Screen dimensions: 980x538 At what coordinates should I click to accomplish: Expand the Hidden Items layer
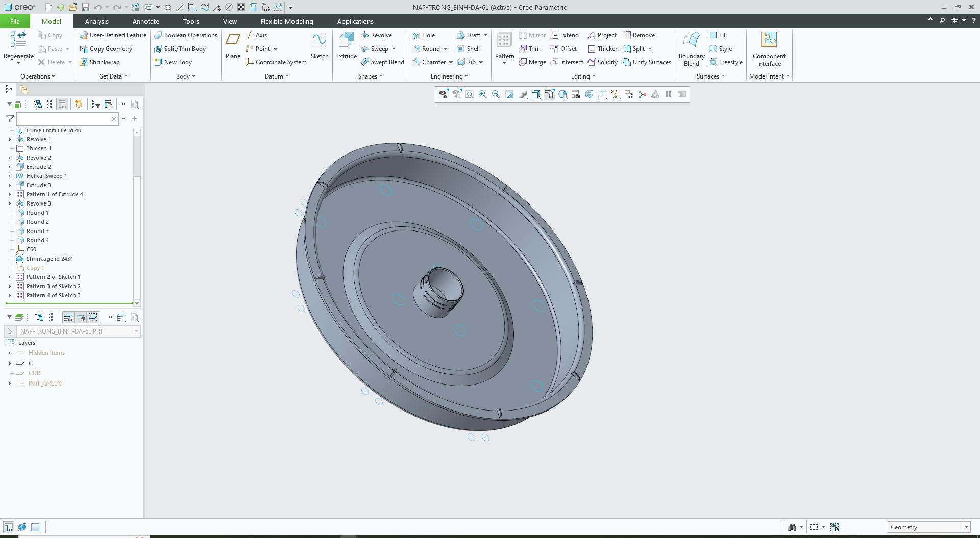tap(10, 353)
